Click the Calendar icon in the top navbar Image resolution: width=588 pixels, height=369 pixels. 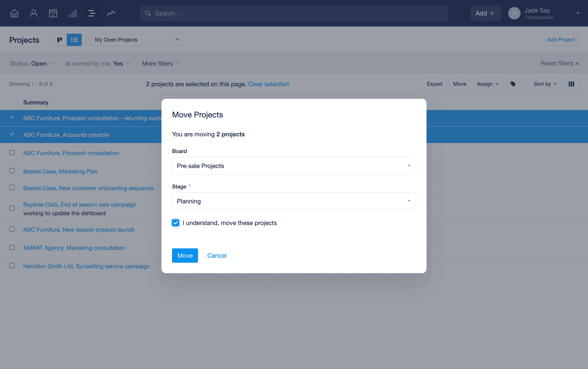coord(53,13)
